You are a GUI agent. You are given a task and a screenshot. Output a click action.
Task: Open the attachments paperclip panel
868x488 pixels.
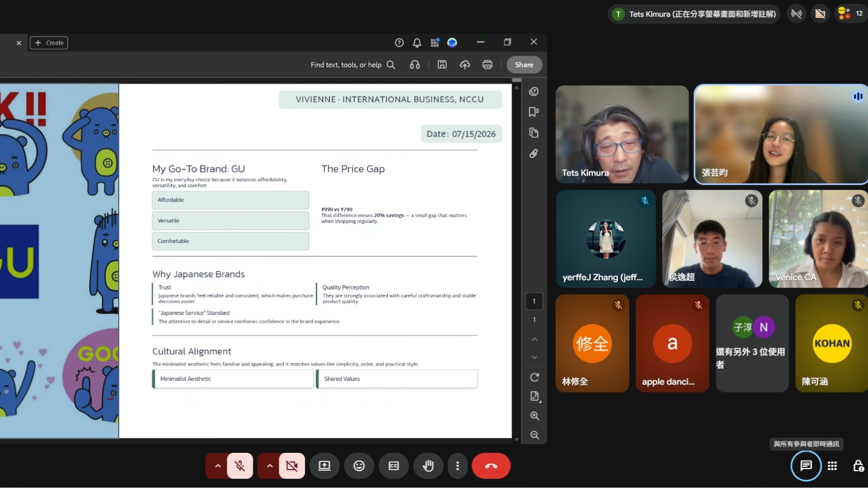coord(534,153)
